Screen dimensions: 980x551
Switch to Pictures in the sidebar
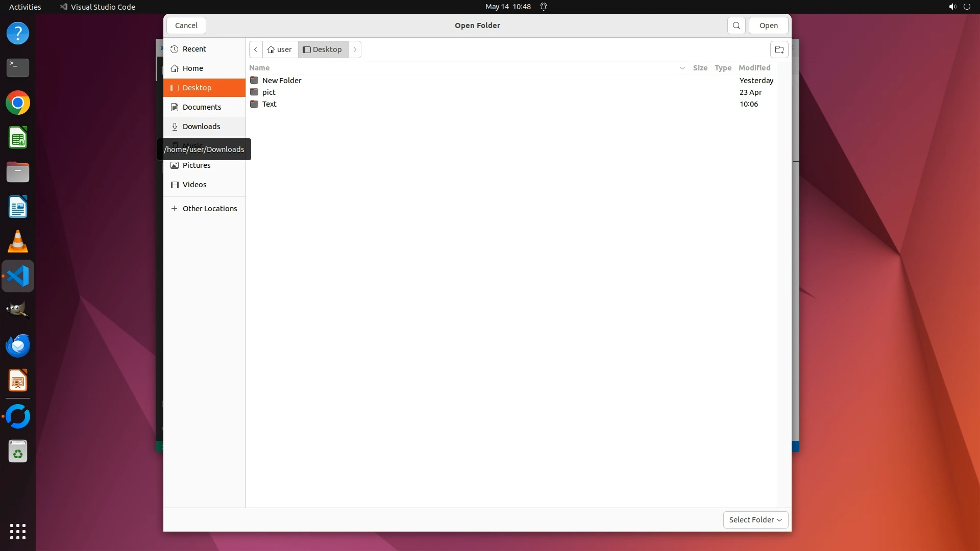(x=197, y=165)
